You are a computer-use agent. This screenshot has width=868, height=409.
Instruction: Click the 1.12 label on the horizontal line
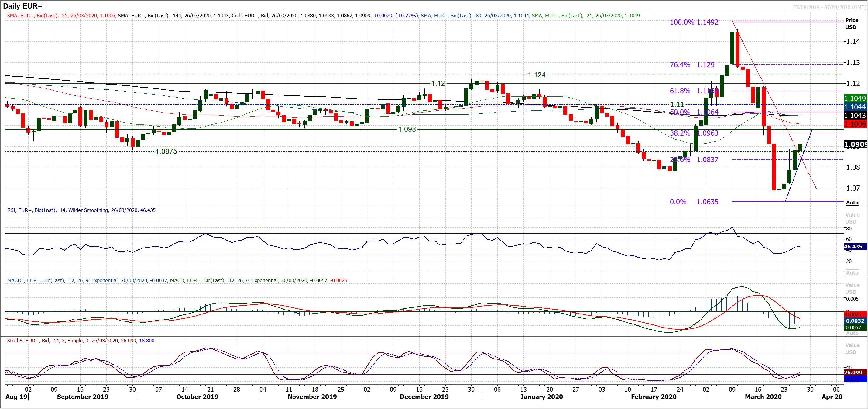coord(438,83)
